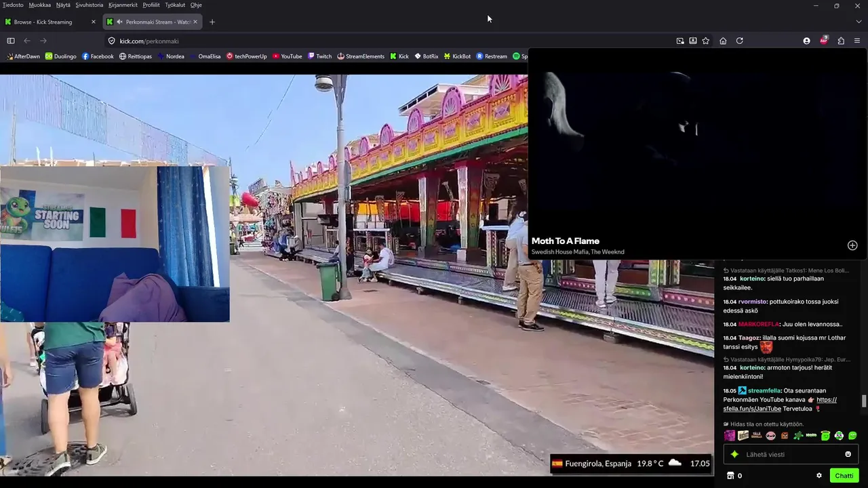Open the Firefox account icon
The height and width of the screenshot is (488, 868).
click(806, 41)
